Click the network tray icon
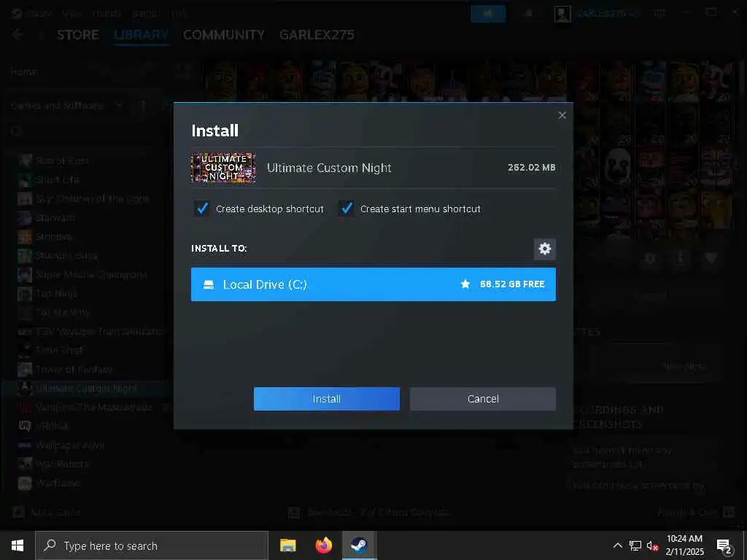Viewport: 747px width, 560px height. (x=635, y=545)
